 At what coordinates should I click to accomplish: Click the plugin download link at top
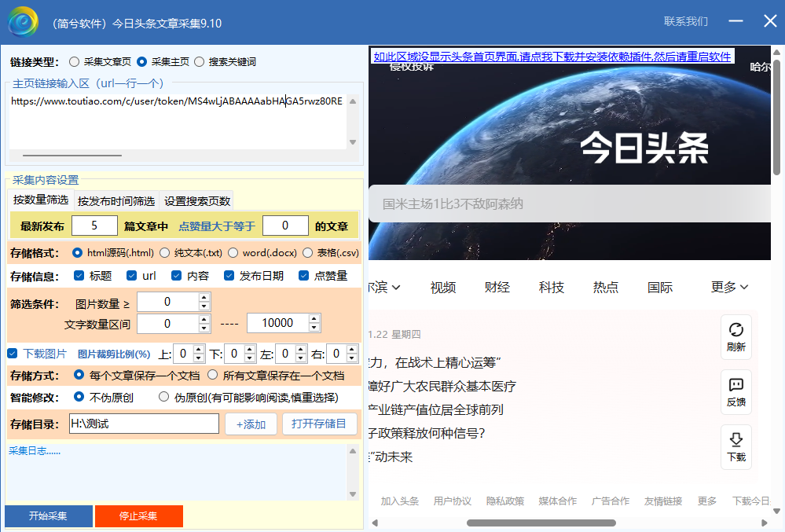coord(552,57)
